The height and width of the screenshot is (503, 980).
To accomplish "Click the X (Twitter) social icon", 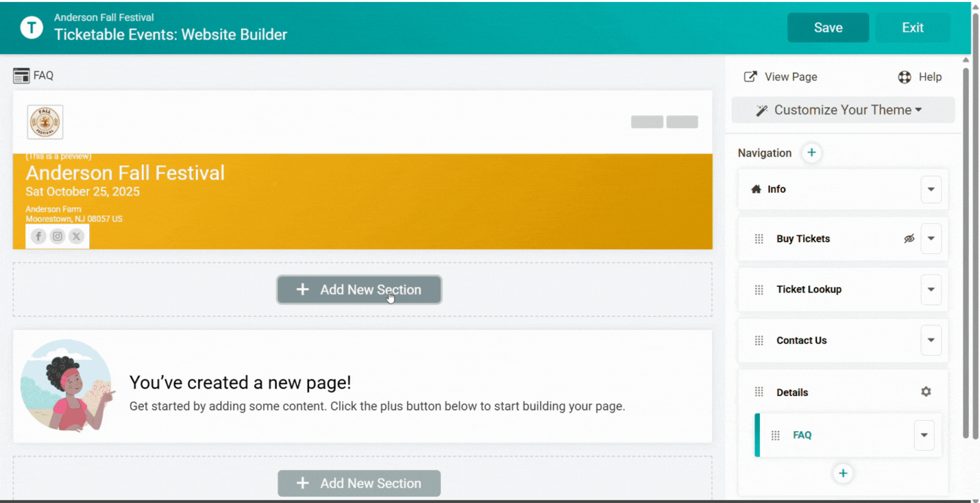I will point(76,236).
